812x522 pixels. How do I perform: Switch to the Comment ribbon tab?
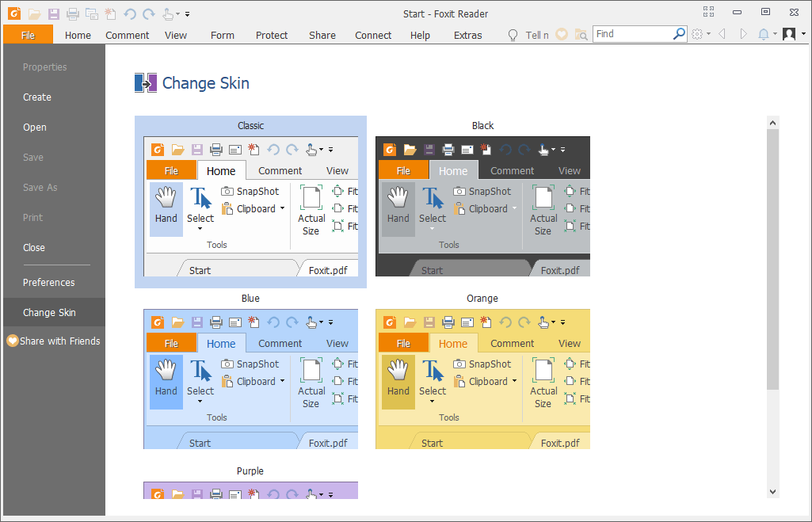(x=128, y=35)
